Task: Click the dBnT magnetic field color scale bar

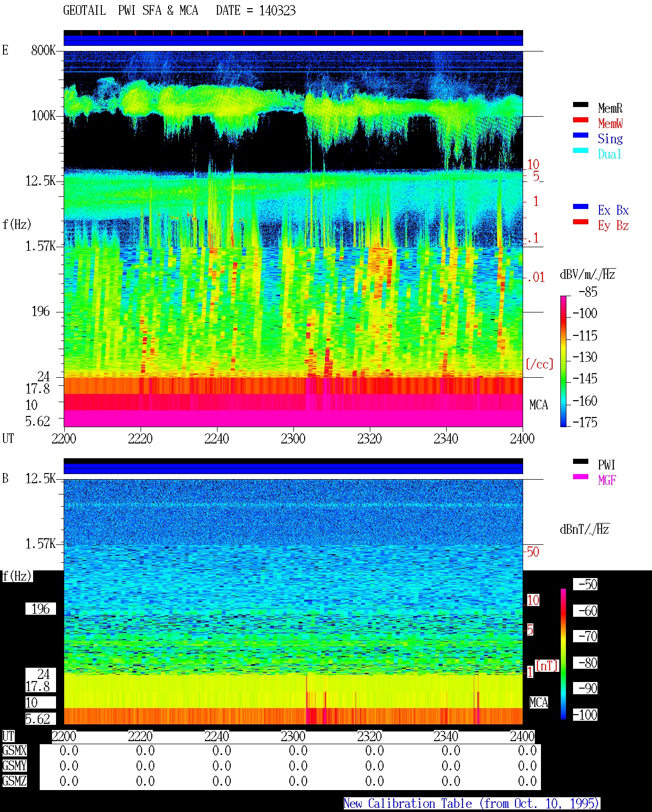Action: click(x=563, y=654)
